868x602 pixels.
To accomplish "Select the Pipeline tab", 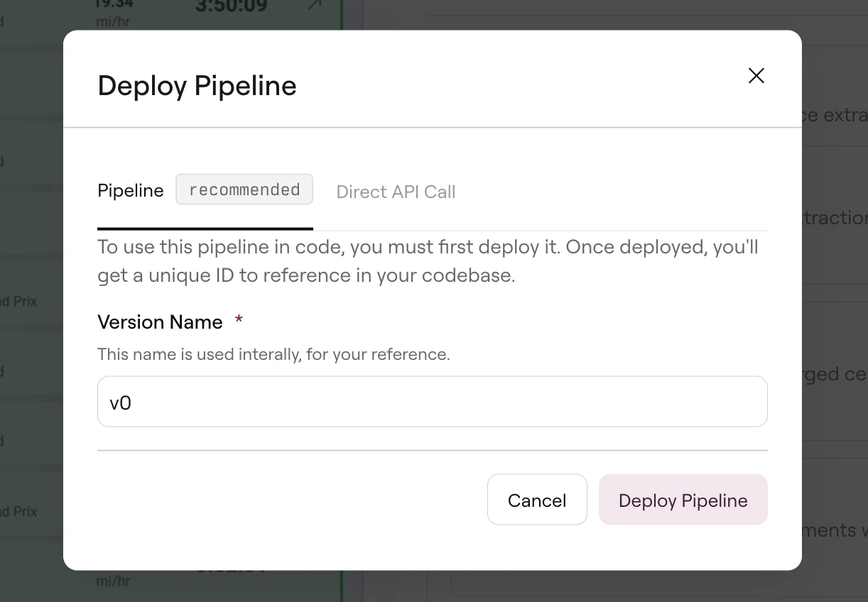I will click(131, 190).
